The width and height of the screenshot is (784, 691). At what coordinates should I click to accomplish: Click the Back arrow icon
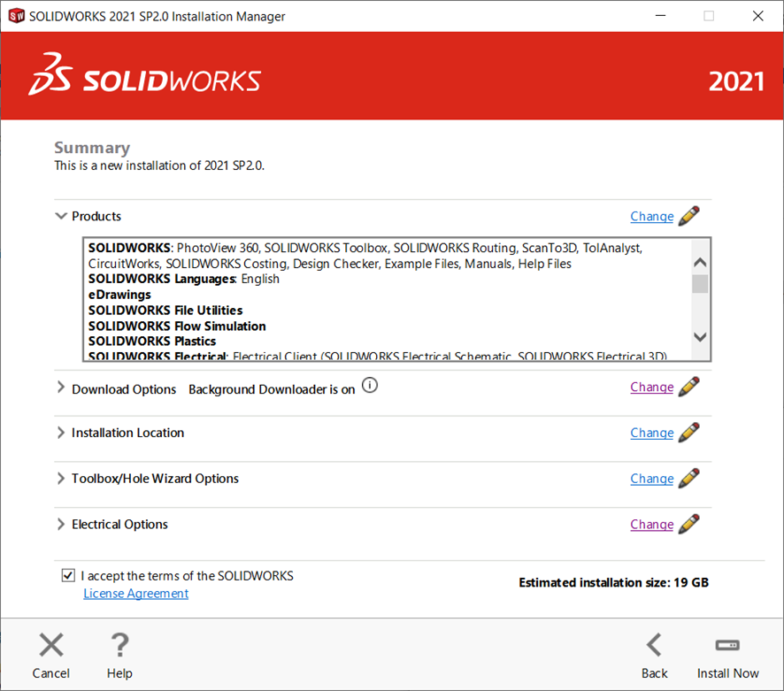coord(654,645)
